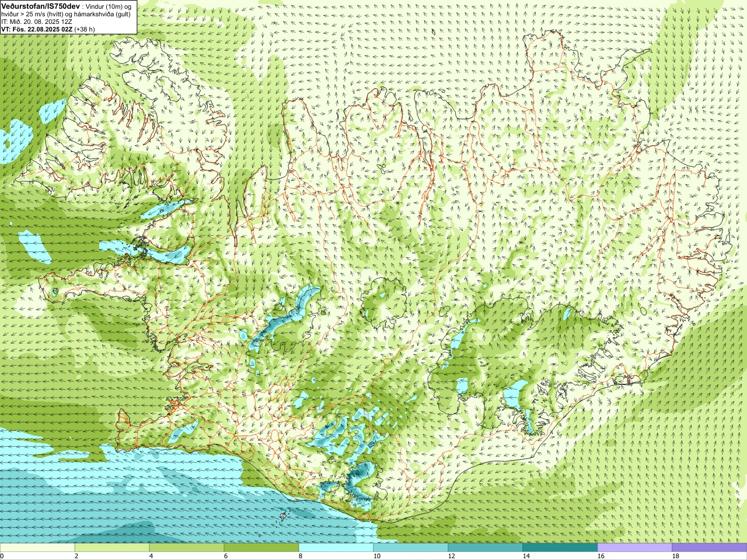Click the light purple 16–18 m/s legend swatch

pos(635,548)
